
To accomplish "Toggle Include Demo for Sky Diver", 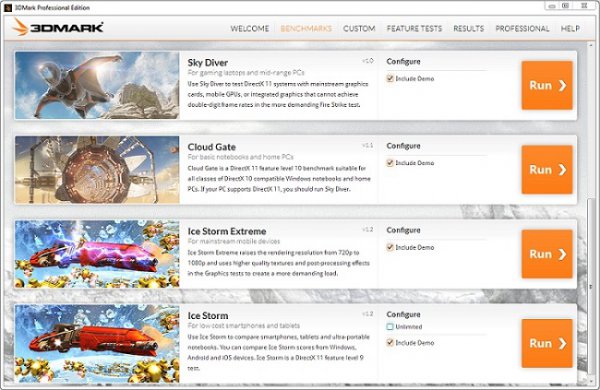I will pos(390,78).
